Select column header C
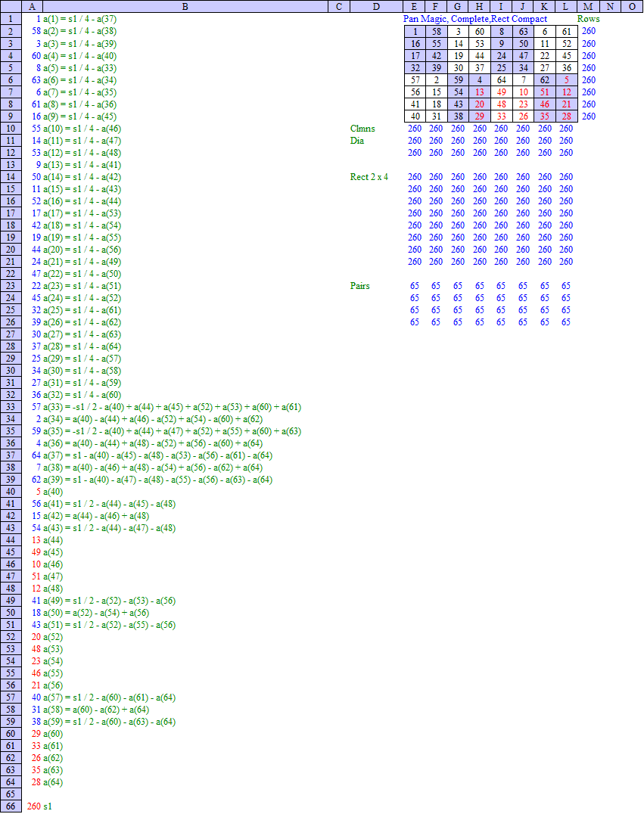 pos(339,6)
